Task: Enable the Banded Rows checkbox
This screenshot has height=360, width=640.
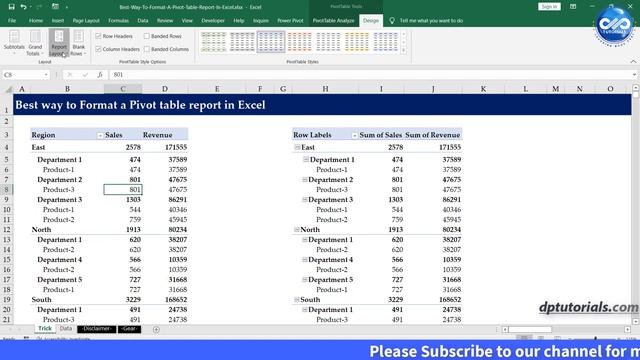Action: (147, 36)
